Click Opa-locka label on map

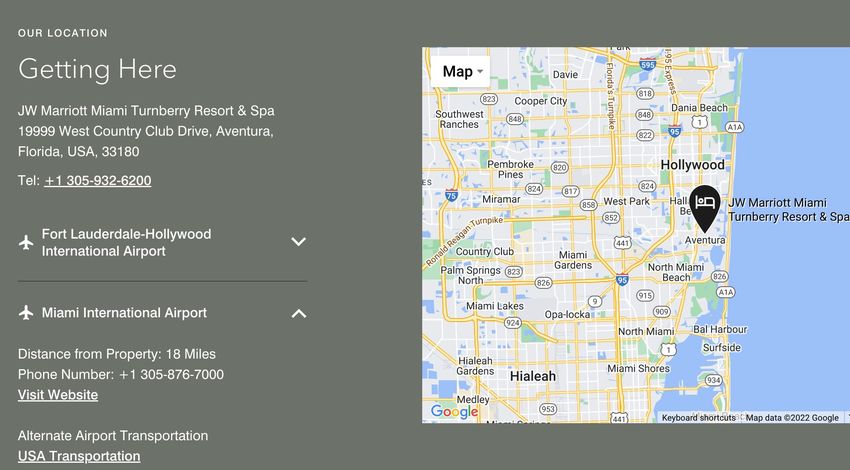click(x=567, y=314)
